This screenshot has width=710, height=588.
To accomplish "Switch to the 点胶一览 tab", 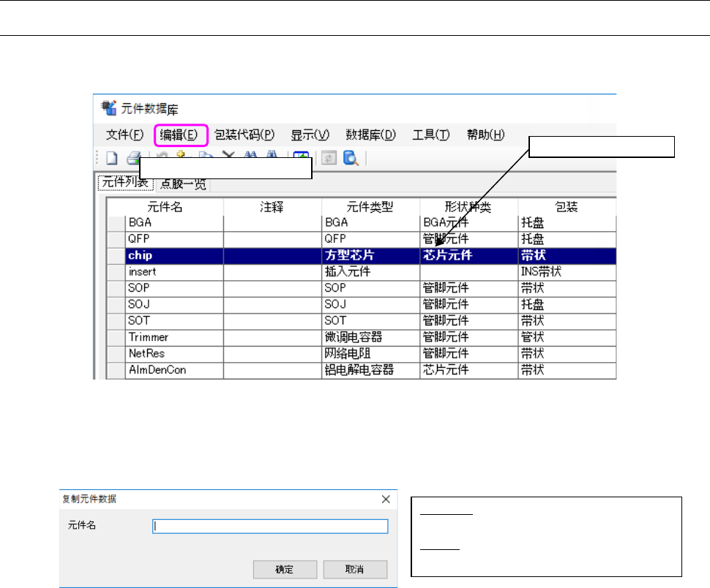I will click(183, 184).
